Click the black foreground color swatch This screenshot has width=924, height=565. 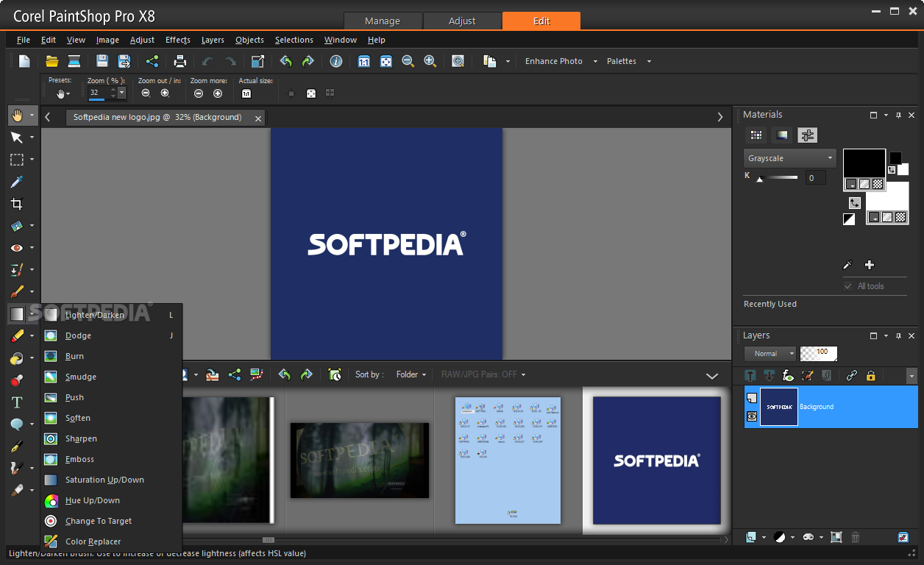(864, 163)
